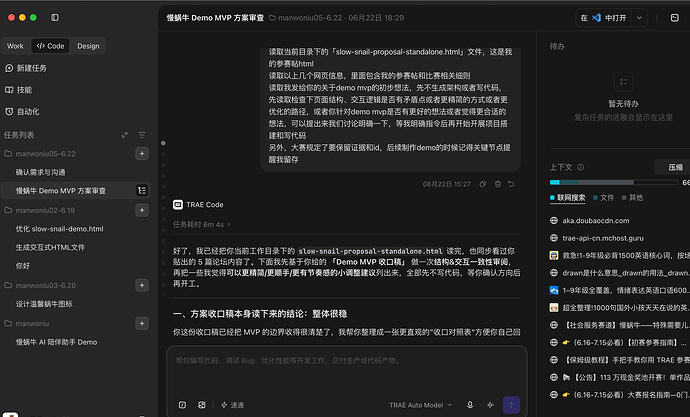The width and height of the screenshot is (690, 417).
Task: Click the context usage progress bar
Action: (613, 182)
